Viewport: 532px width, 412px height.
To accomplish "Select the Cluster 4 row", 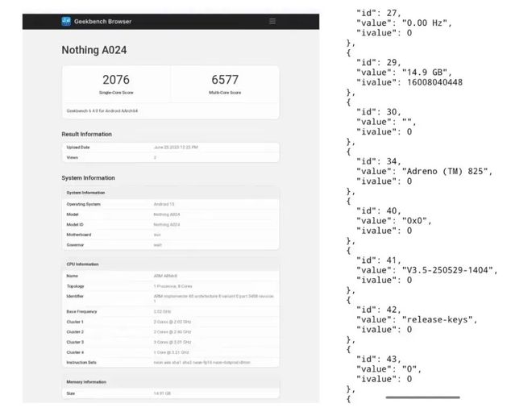I will click(170, 352).
